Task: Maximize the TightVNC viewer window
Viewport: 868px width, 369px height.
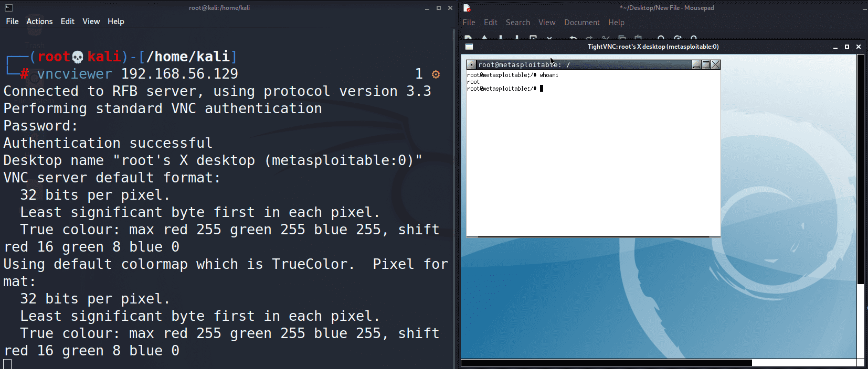Action: tap(846, 47)
